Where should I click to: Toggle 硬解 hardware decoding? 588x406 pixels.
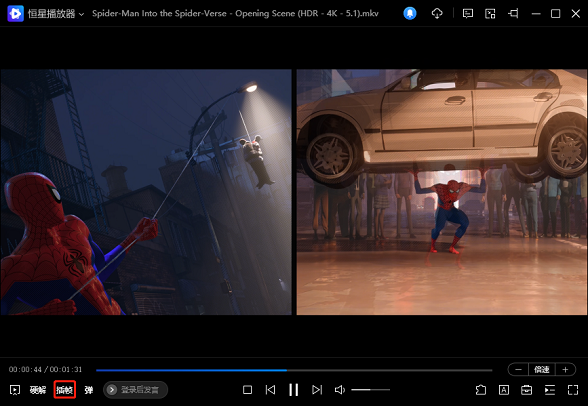point(38,390)
